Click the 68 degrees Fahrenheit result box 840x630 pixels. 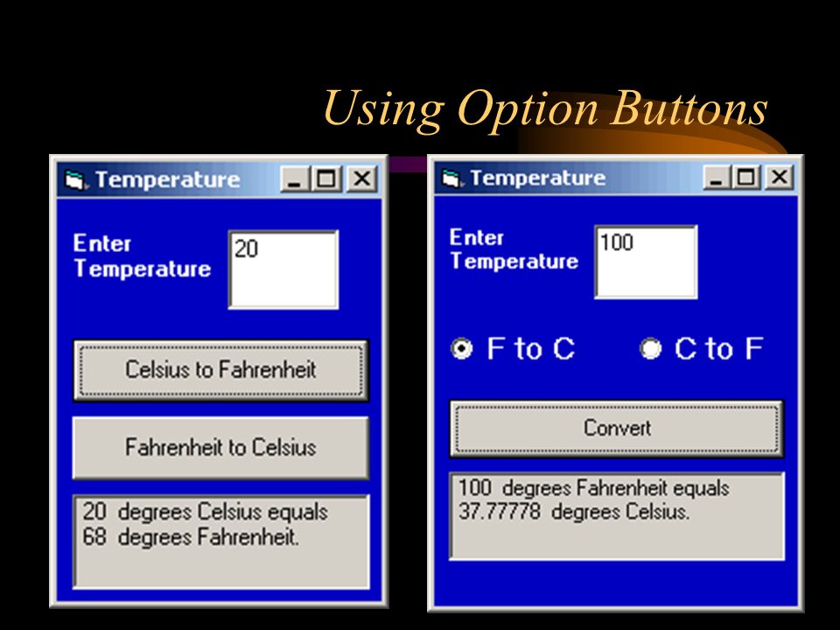pos(221,542)
